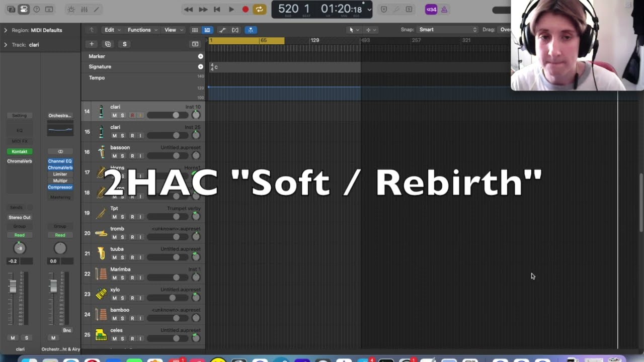The width and height of the screenshot is (644, 362).
Task: Toggle input monitoring on Tpt track
Action: 140,217
